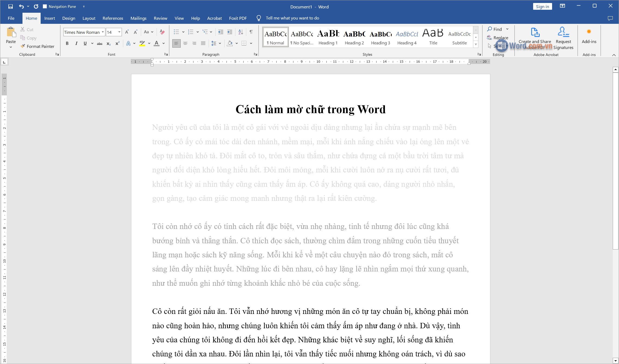Save the document from Quick Access
Viewport: 619px width, 364px height.
coord(11,6)
